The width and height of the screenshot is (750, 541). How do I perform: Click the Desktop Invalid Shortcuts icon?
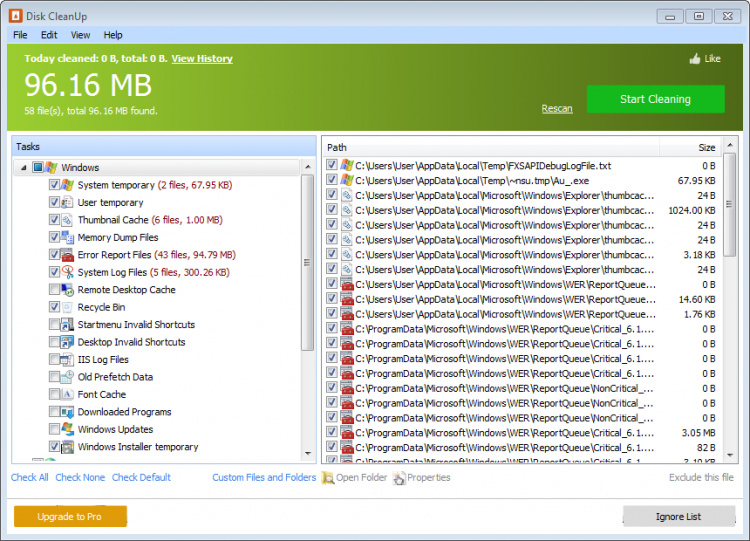(67, 342)
